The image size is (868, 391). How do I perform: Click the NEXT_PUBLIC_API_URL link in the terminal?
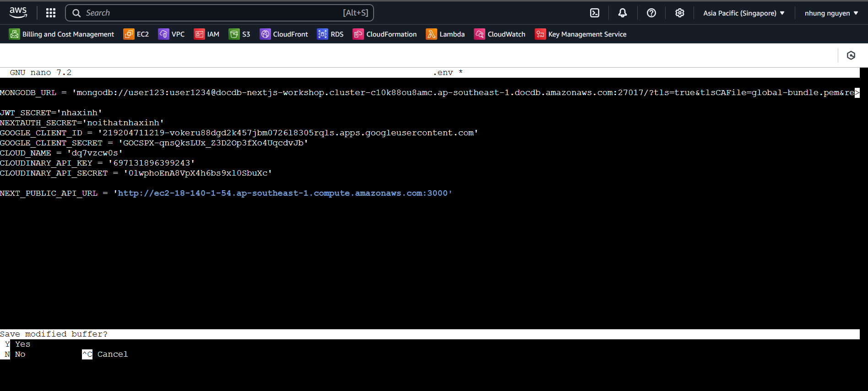pos(282,193)
